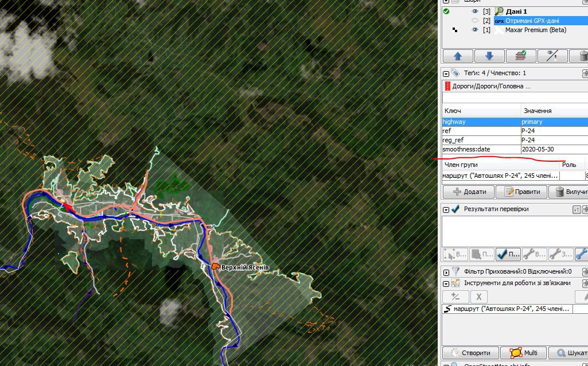Image resolution: width=588 pixels, height=366 pixels.
Task: Click the red road preset icon
Action: [x=447, y=86]
